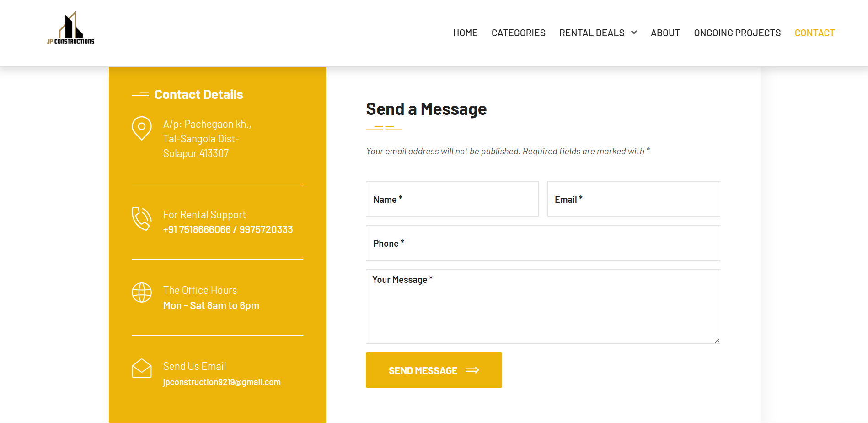868x423 pixels.
Task: Click the JP Constructions logo
Action: (70, 28)
